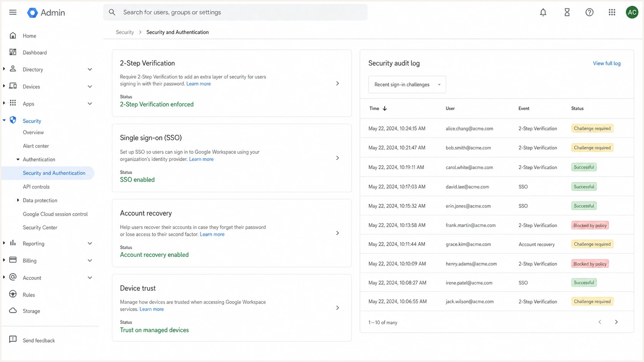644x362 pixels.
Task: Click the Send feedback icon
Action: 13,339
